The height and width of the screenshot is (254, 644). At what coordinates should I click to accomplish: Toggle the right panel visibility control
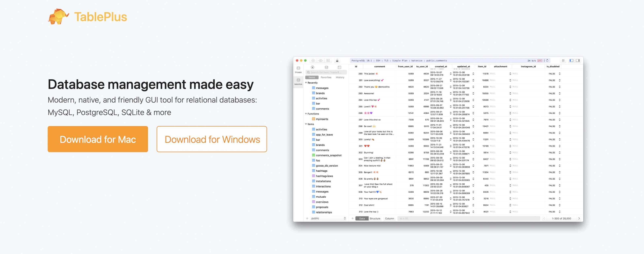pyautogui.click(x=578, y=61)
